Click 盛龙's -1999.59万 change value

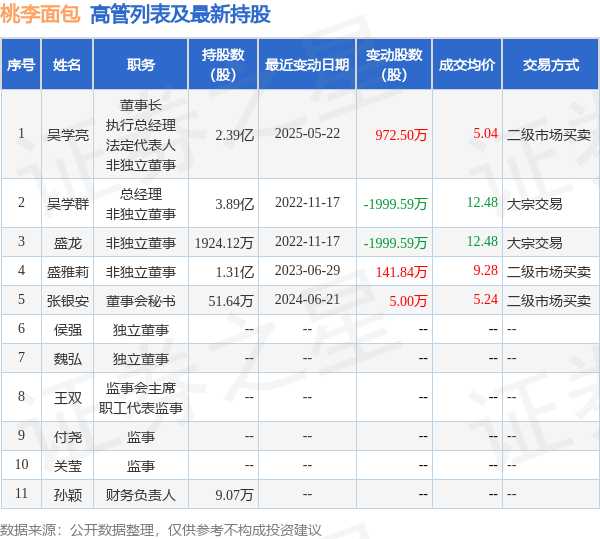coord(395,243)
